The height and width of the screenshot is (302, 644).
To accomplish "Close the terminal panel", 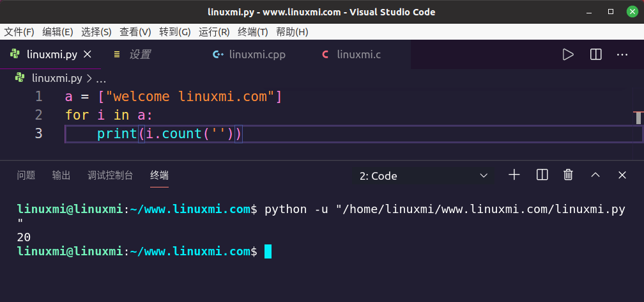I will pos(622,175).
